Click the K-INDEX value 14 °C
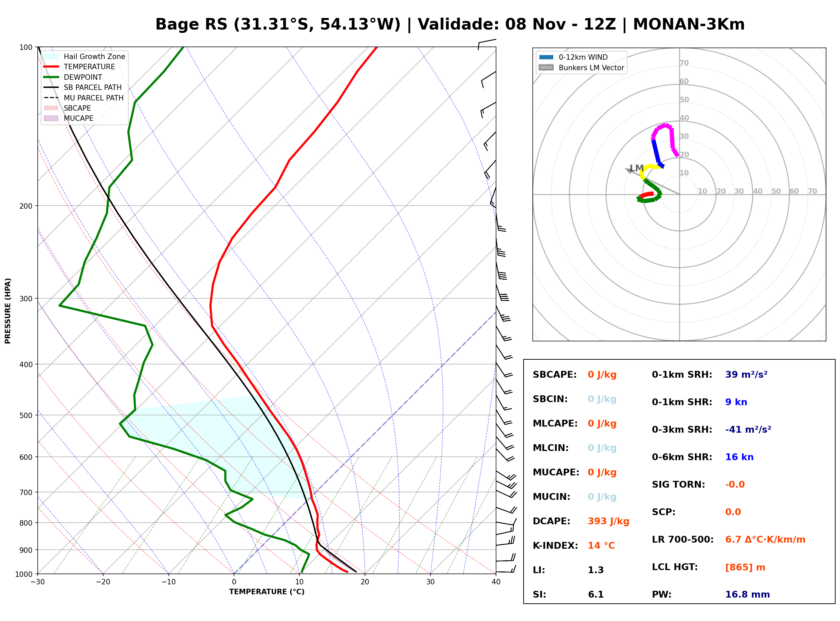This screenshot has height=621, width=840. [601, 546]
